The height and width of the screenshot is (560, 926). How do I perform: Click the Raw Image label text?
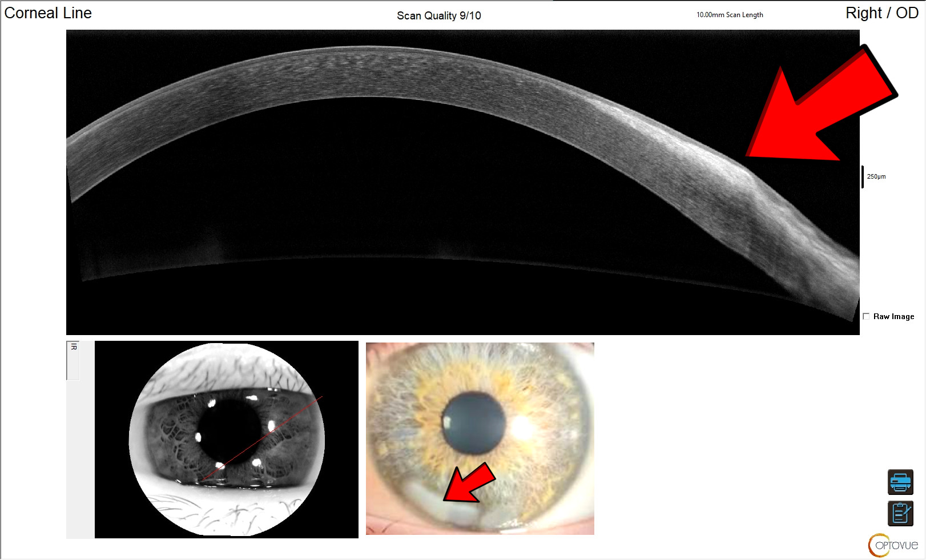click(893, 316)
